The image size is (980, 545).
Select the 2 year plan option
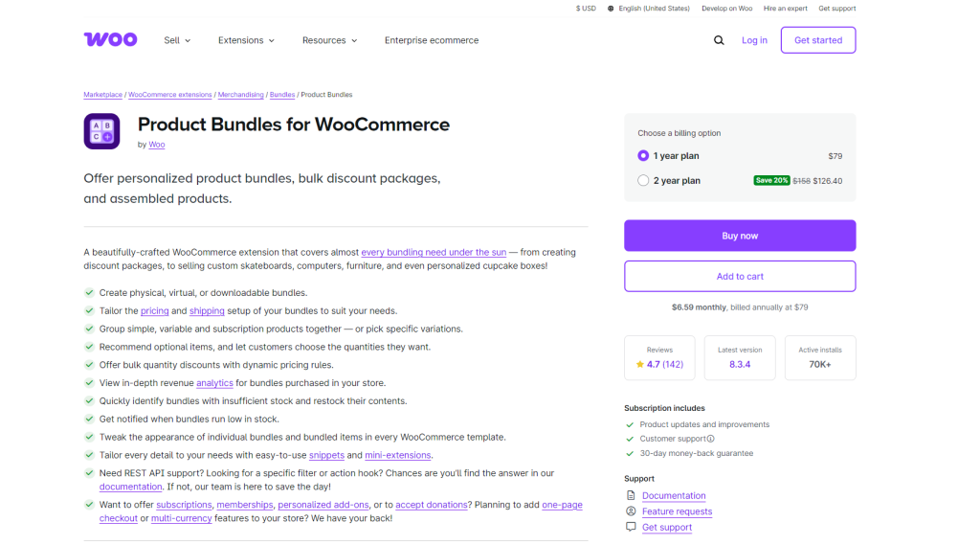(x=643, y=181)
